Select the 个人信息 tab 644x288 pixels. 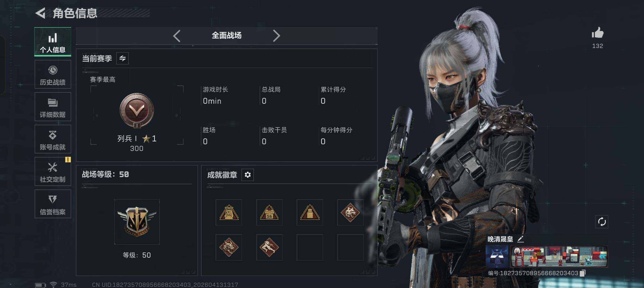pos(53,42)
